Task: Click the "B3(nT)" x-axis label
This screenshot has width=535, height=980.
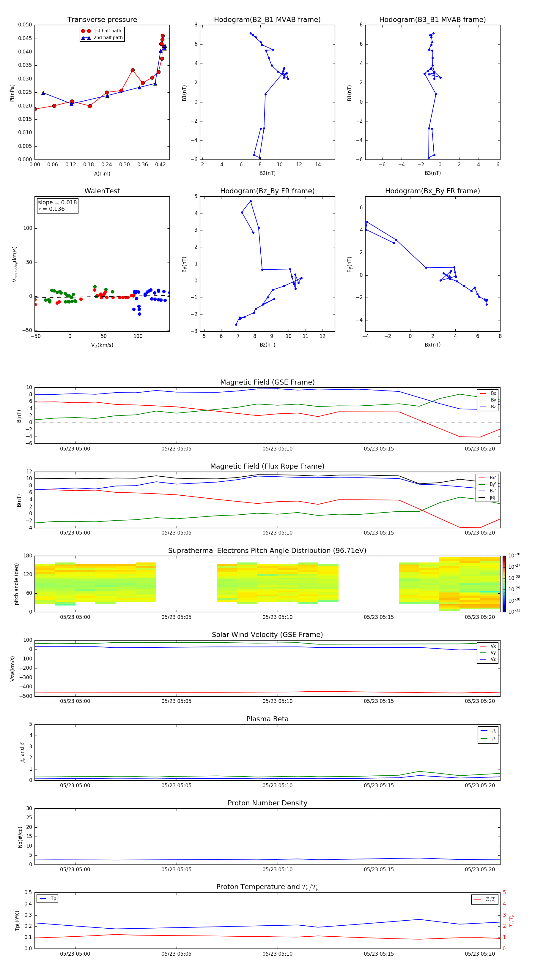Action: tap(432, 173)
